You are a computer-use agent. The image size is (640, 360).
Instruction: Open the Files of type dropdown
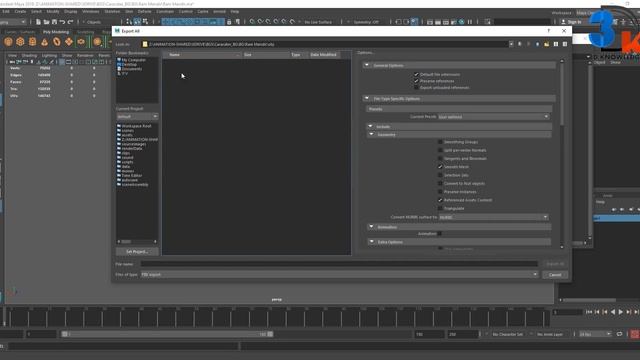[x=339, y=275]
